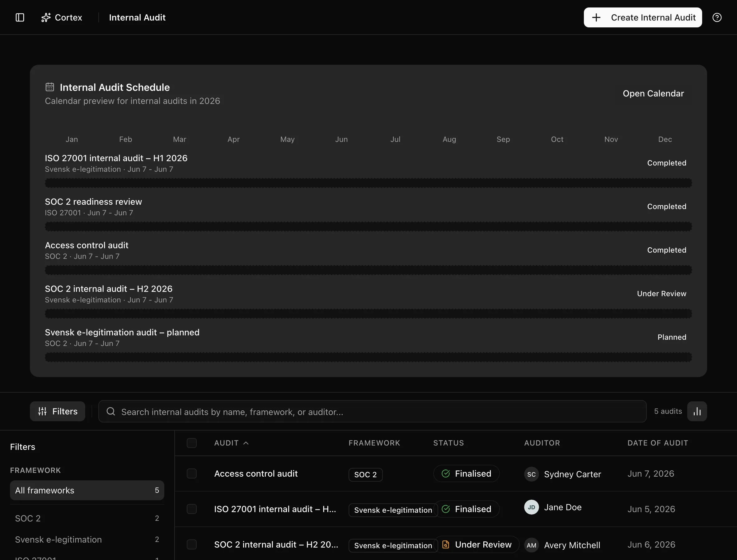Select ISO 27001 internal audit H1 2026 schedule title
Viewport: 737px width, 560px height.
pyautogui.click(x=116, y=158)
